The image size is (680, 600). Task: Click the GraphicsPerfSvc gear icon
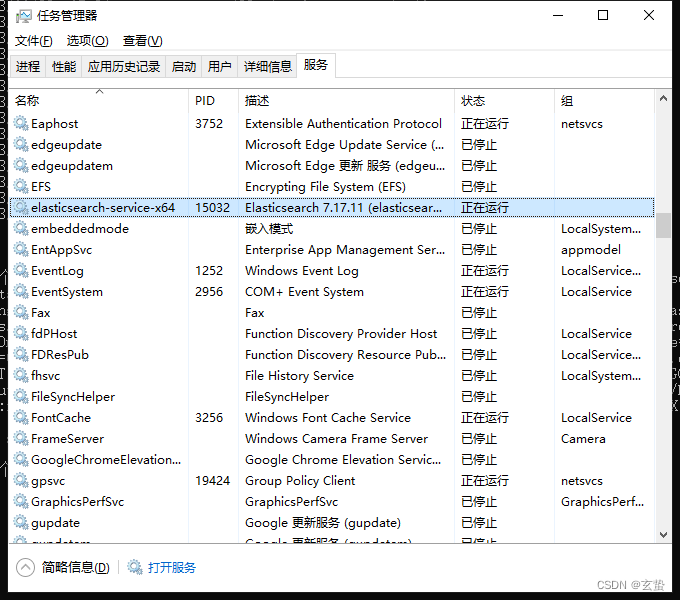tap(21, 502)
